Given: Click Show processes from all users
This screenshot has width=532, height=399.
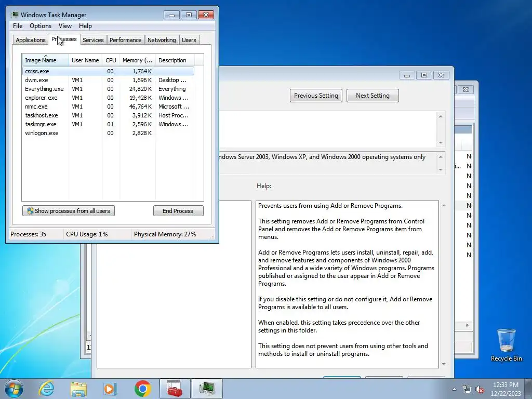Looking at the screenshot, I should click(69, 211).
